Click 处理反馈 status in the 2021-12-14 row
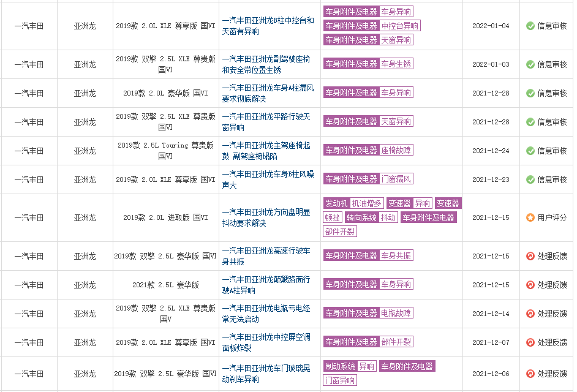 [552, 314]
